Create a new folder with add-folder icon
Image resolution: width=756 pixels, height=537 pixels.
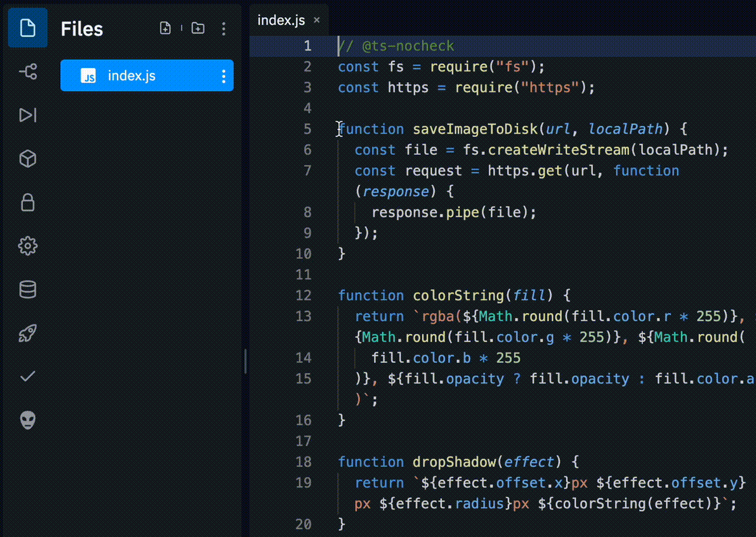[198, 28]
